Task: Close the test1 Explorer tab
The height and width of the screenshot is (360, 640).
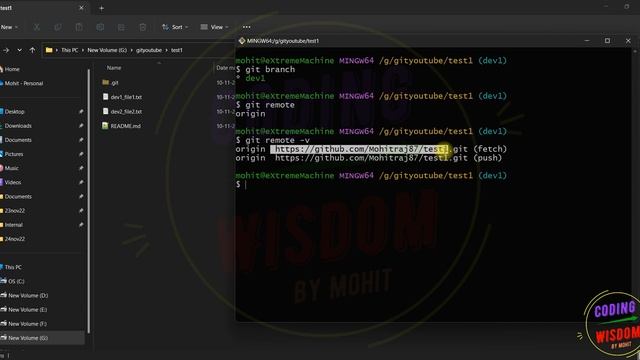Action: click(81, 8)
